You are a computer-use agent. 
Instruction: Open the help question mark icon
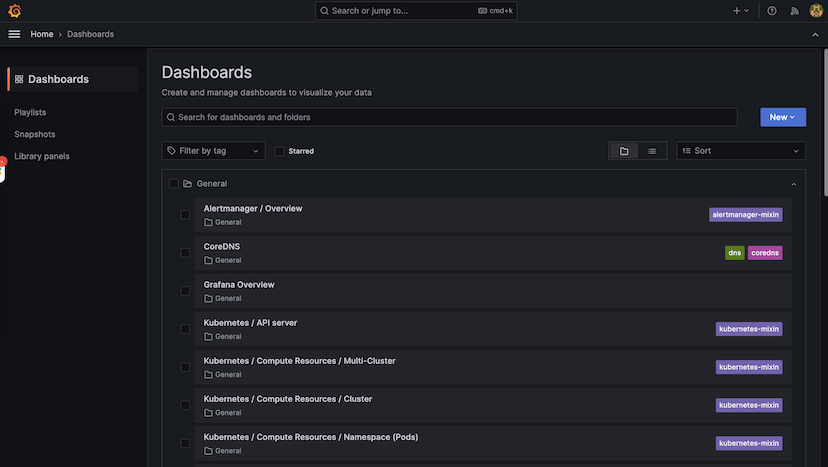click(x=771, y=11)
